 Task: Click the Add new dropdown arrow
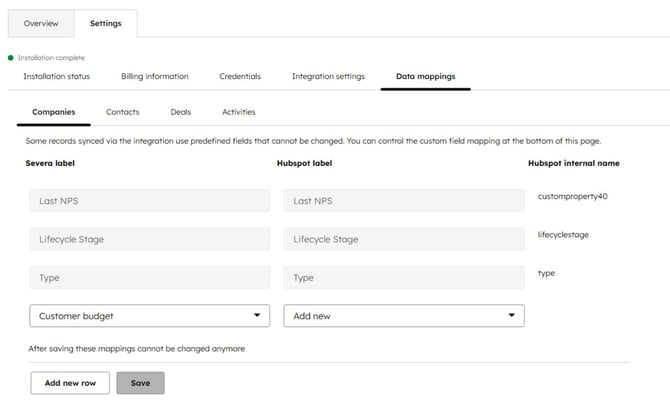click(x=512, y=316)
